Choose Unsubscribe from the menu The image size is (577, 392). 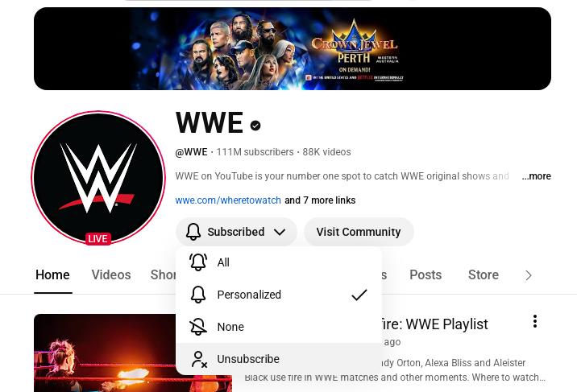pos(279,359)
